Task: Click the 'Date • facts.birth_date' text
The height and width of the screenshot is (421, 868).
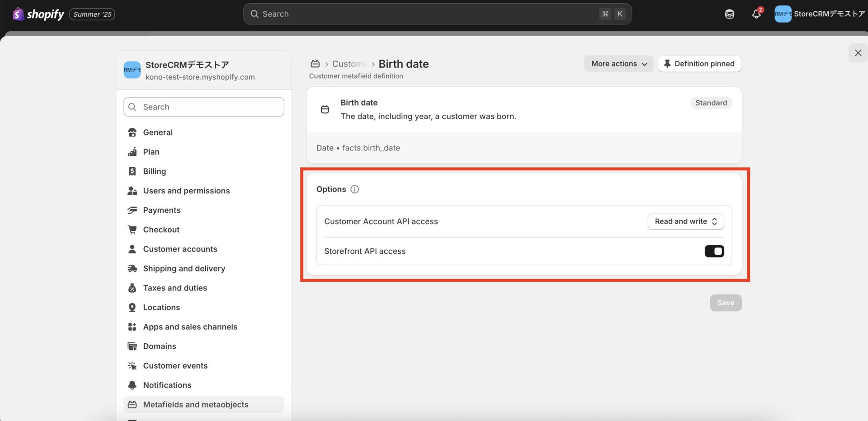Action: pos(358,148)
